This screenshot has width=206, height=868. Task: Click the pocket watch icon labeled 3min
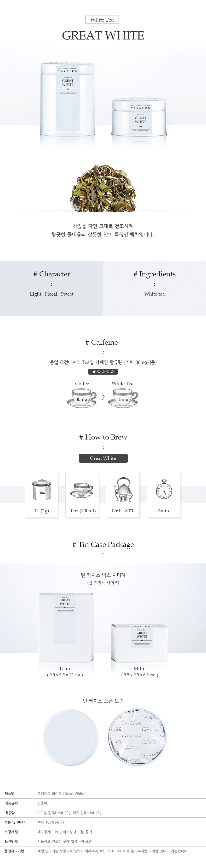pyautogui.click(x=164, y=489)
